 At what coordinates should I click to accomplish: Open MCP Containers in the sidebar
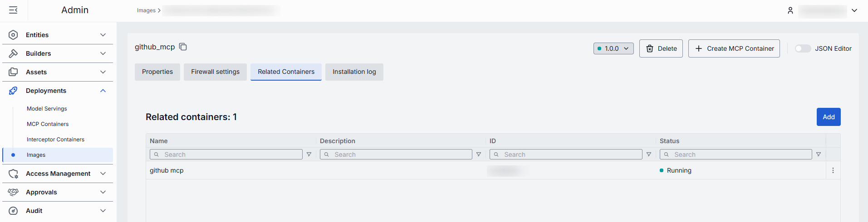pos(48,124)
